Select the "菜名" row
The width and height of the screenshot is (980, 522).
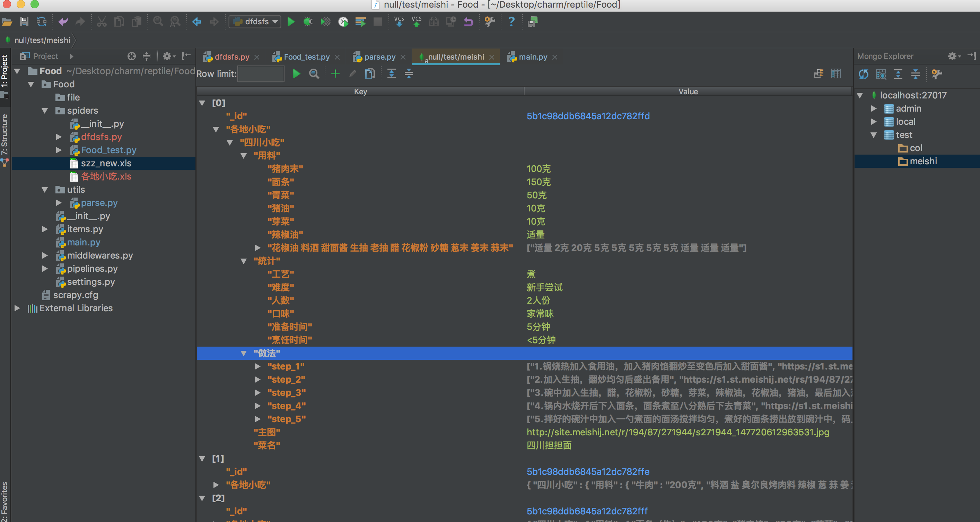[524, 445]
